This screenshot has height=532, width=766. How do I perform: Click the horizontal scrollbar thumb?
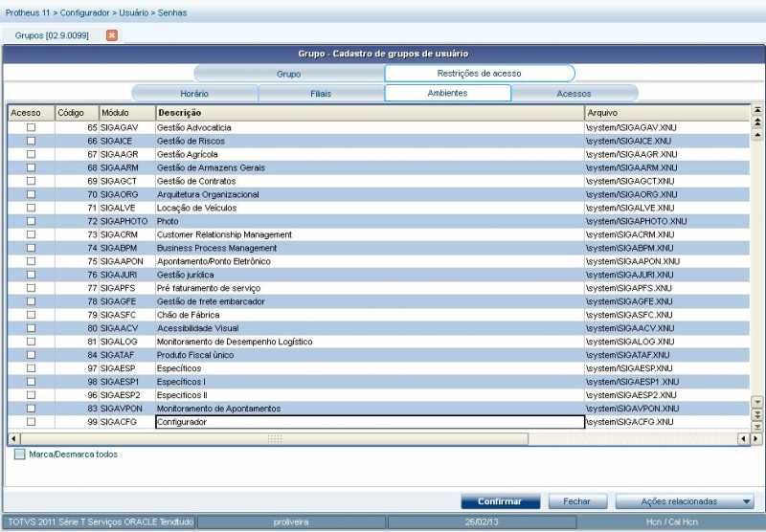pyautogui.click(x=275, y=439)
